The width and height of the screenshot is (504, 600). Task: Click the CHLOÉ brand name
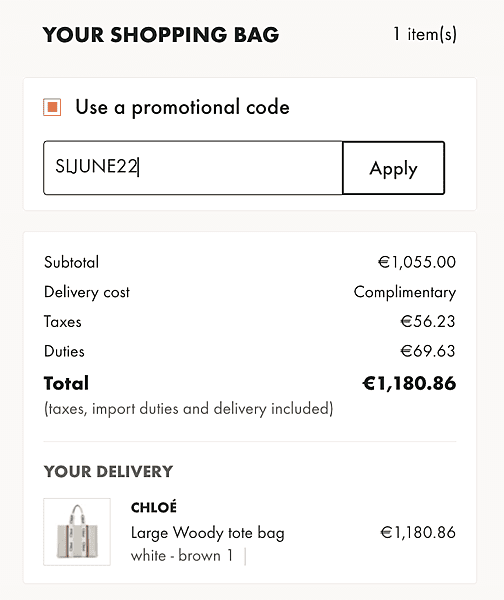click(x=154, y=507)
